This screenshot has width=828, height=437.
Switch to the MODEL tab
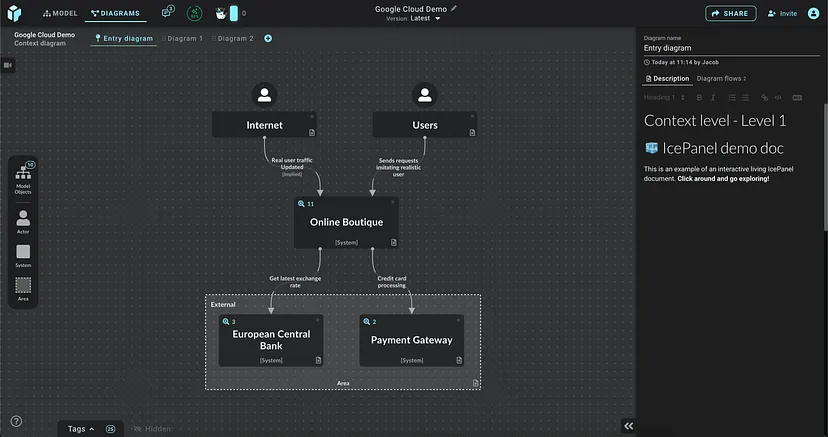pos(60,13)
